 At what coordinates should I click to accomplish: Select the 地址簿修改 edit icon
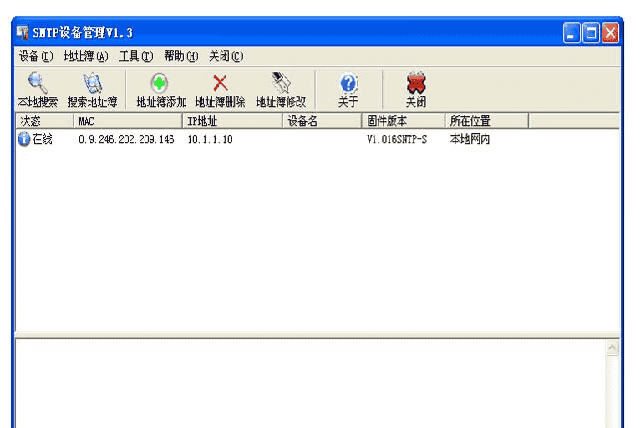pyautogui.click(x=281, y=84)
